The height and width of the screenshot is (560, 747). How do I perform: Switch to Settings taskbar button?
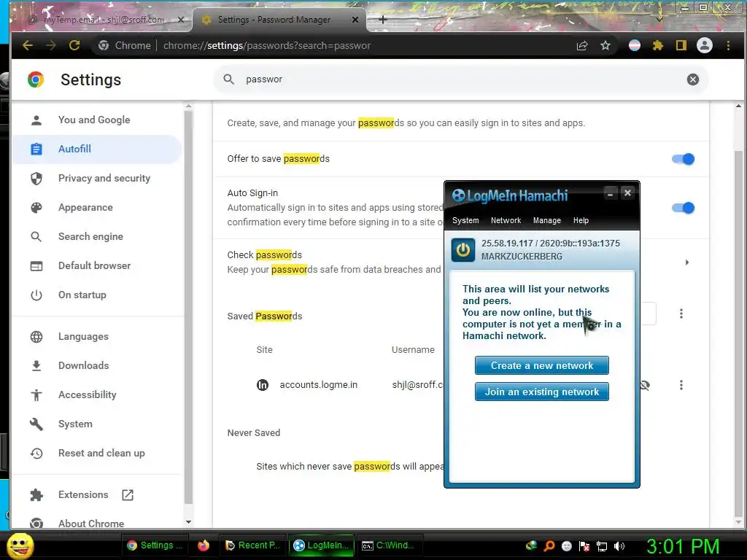coord(155,545)
